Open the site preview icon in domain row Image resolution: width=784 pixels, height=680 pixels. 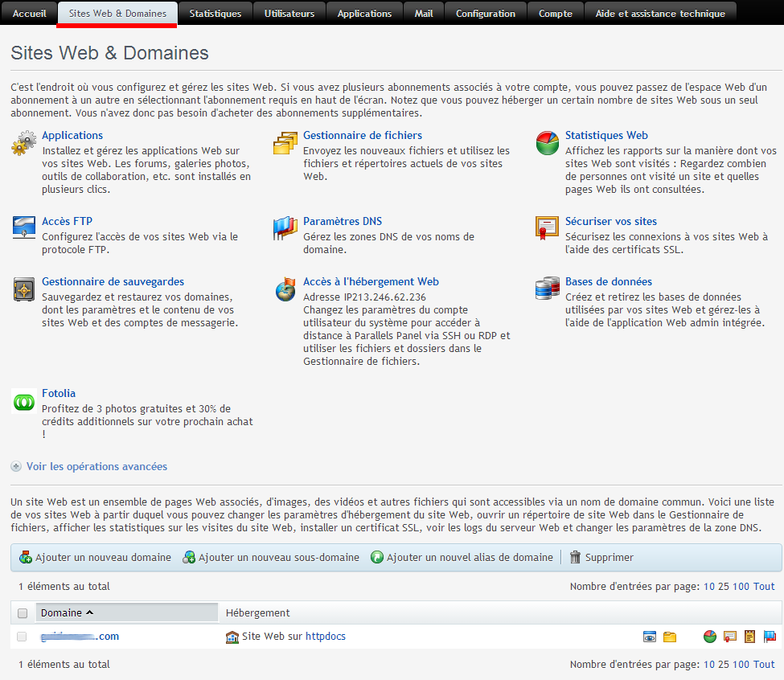pos(650,637)
